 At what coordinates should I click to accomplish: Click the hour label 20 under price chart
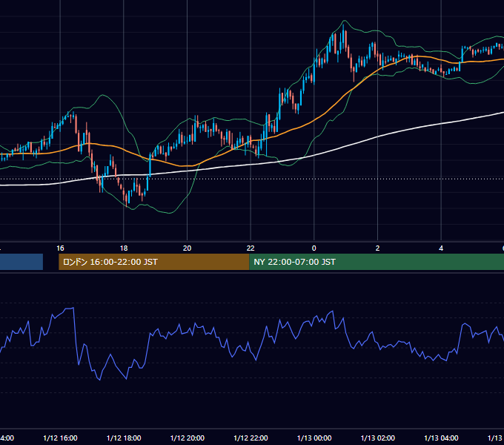coord(187,248)
